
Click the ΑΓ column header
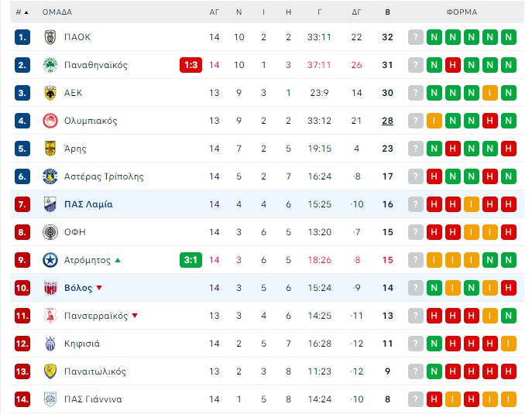pyautogui.click(x=214, y=12)
